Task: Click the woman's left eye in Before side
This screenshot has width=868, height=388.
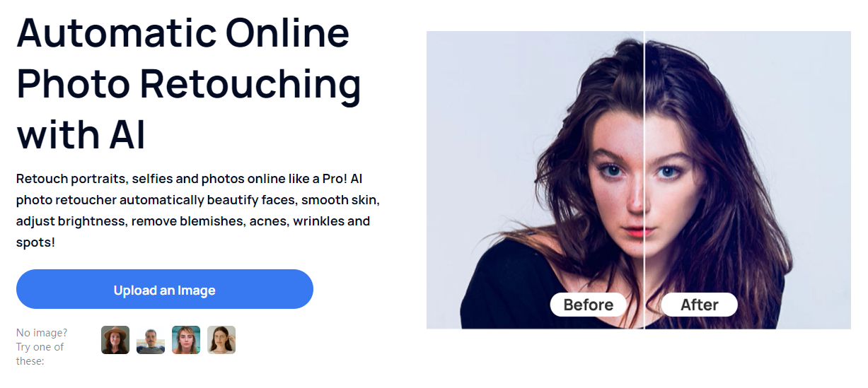Action: coord(609,170)
